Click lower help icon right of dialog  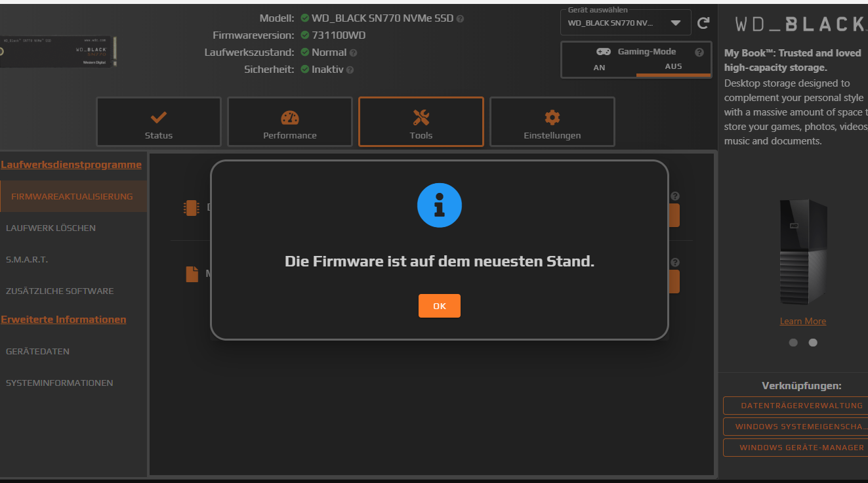pos(674,262)
